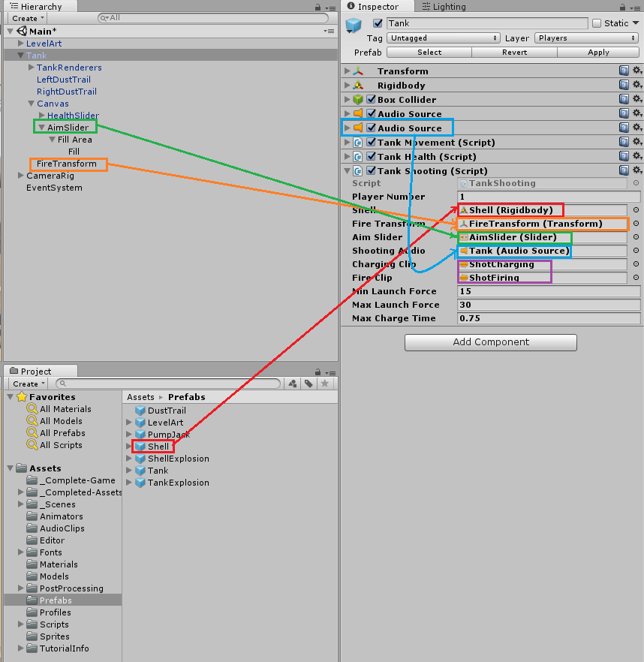Click the blue prefab cube icon beside Tank name
Viewport: 644px width, 662px height.
pos(353,23)
